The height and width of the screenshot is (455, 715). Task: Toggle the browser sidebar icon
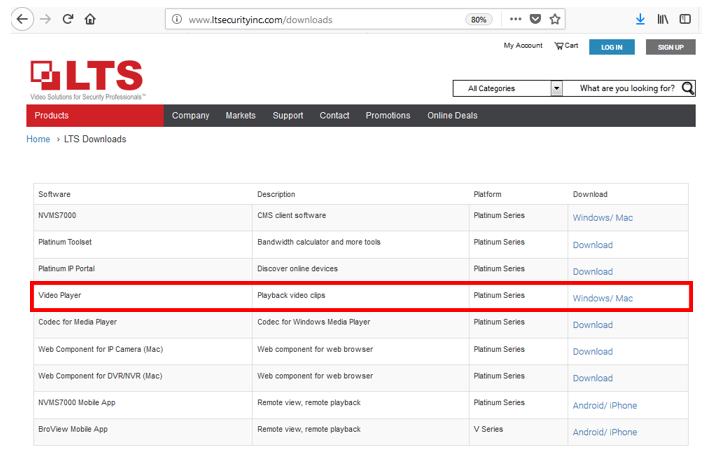(x=686, y=19)
